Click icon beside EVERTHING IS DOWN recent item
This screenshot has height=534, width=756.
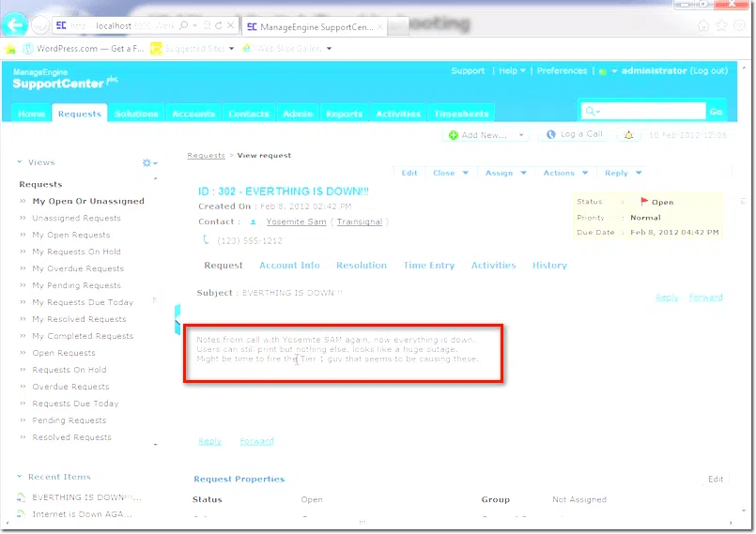(x=22, y=497)
